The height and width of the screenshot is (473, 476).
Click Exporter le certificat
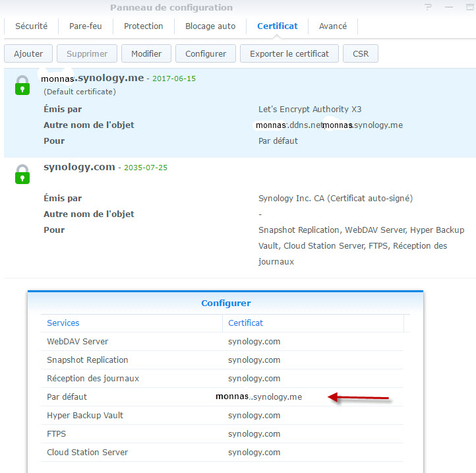point(289,53)
